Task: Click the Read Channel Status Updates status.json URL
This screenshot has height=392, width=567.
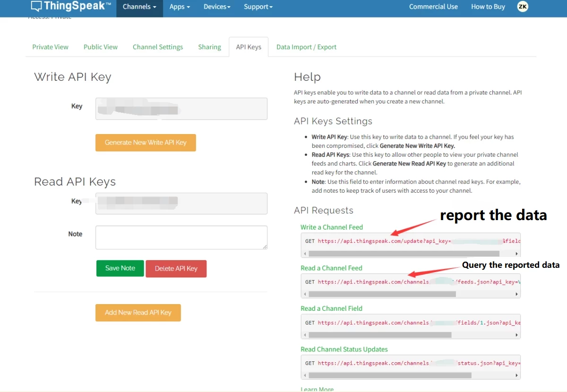Action: 419,363
